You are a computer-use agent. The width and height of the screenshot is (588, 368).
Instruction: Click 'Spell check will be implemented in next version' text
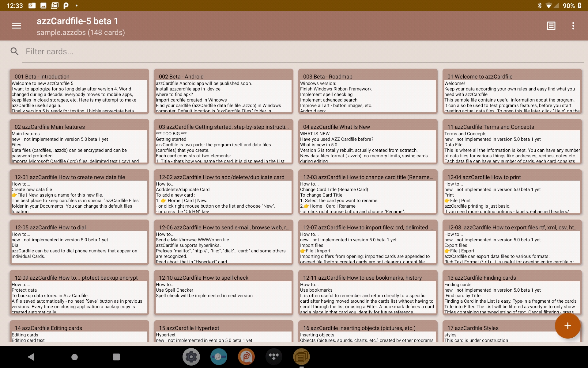204,296
